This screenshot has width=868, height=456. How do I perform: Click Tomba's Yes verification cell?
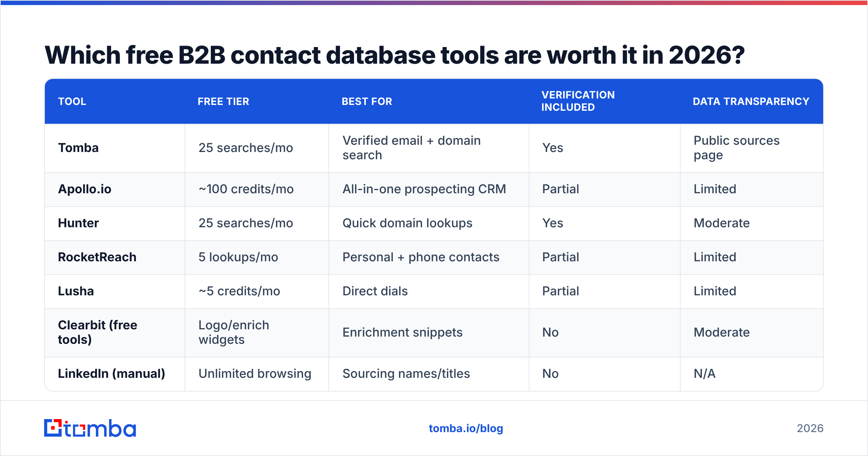pos(605,148)
